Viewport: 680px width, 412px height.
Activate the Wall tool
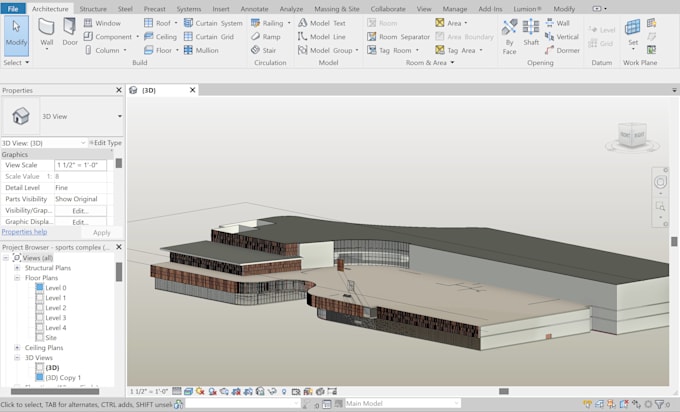[46, 33]
